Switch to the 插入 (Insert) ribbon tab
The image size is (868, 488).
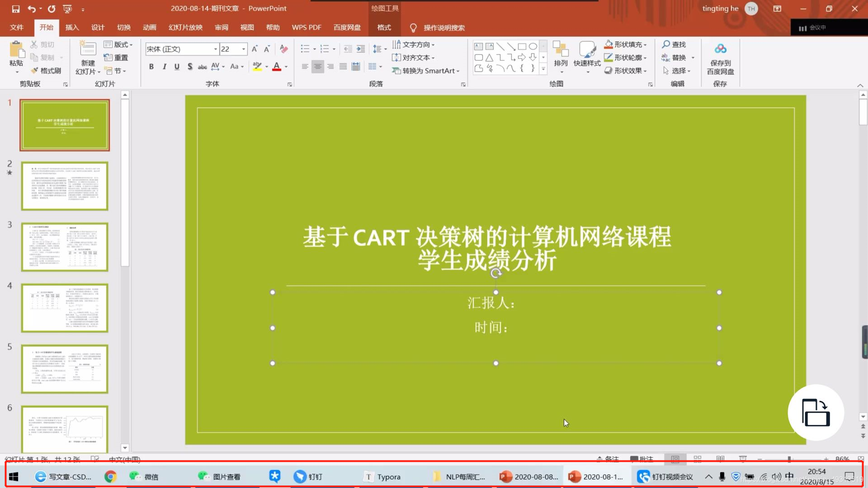tap(72, 28)
